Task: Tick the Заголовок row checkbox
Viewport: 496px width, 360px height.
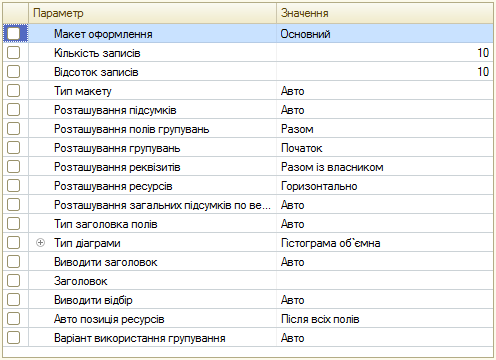Action: click(13, 281)
